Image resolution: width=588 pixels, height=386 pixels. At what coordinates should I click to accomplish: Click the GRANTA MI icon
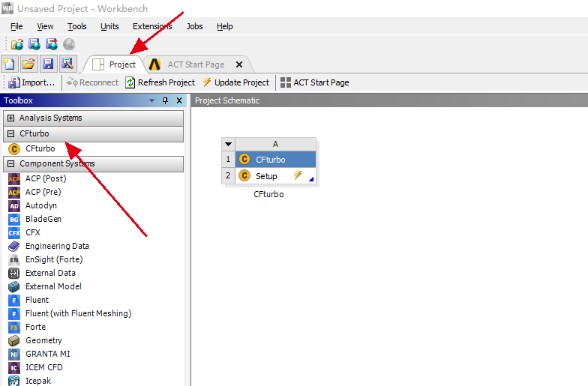[x=13, y=354]
